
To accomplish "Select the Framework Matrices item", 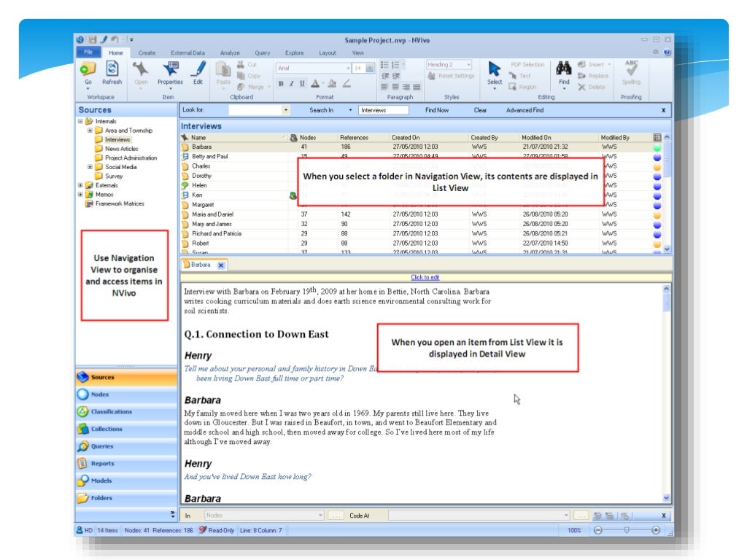I will (x=120, y=203).
